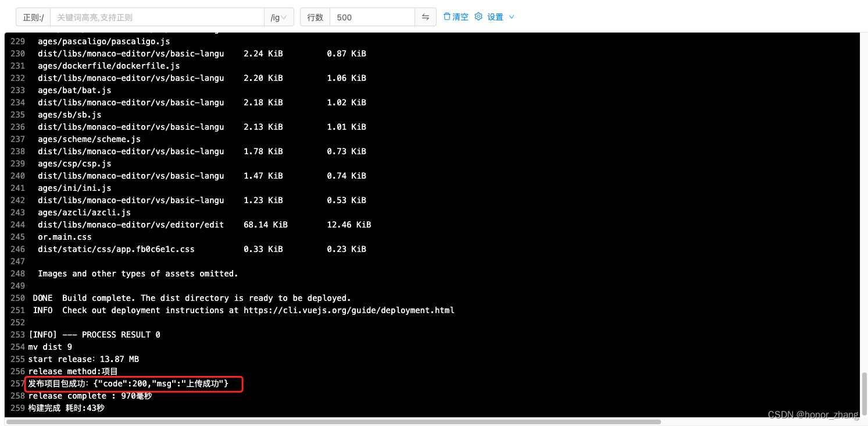This screenshot has height=426, width=868.
Task: Click the 清空 clear log button
Action: [456, 17]
